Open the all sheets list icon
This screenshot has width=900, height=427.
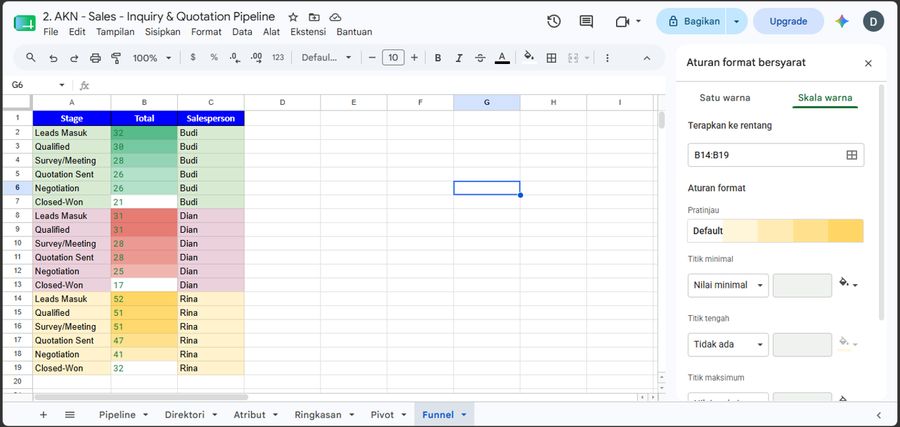click(69, 414)
